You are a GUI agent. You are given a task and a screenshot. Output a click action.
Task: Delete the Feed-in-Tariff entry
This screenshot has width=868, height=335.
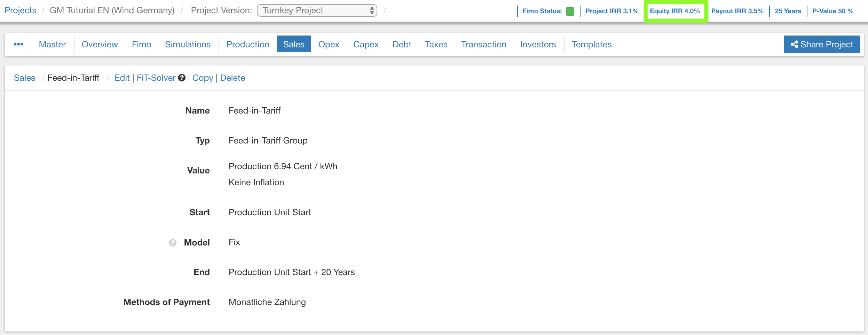[x=232, y=78]
